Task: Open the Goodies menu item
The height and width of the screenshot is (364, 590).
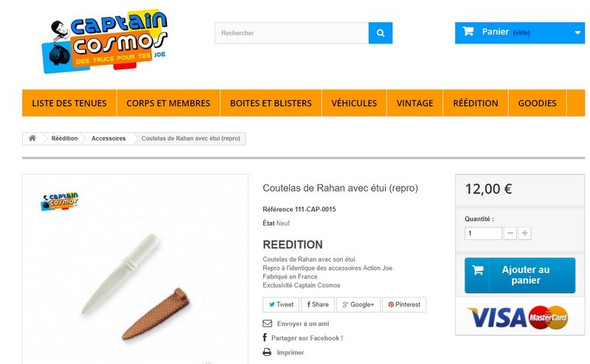Action: 538,103
